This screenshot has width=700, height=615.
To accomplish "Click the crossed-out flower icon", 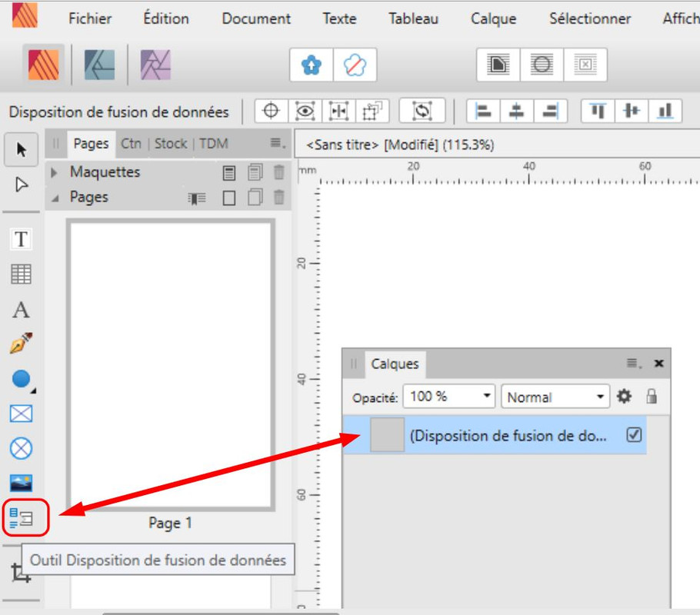I will click(355, 65).
